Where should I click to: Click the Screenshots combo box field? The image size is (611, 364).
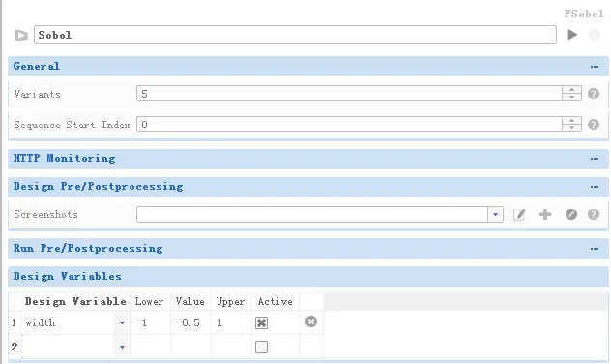(312, 214)
